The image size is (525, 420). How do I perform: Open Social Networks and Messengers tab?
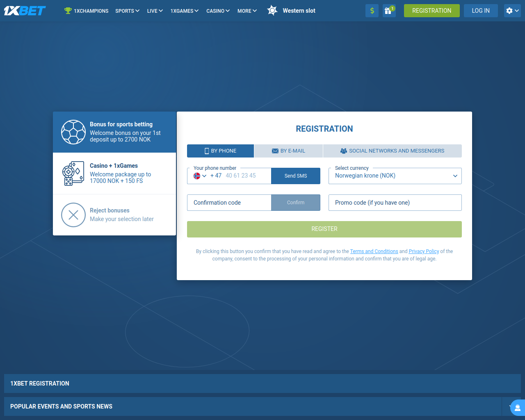pyautogui.click(x=393, y=151)
